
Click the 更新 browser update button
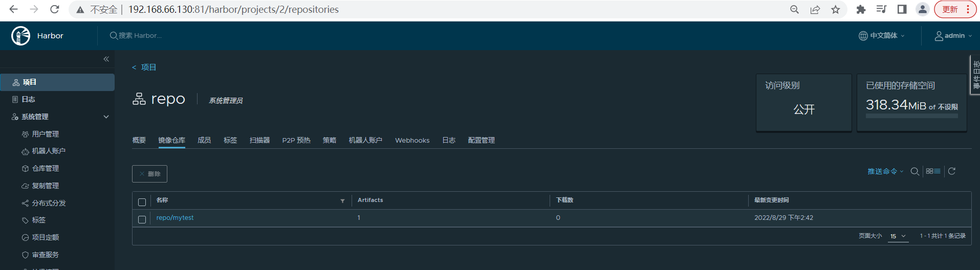[950, 9]
